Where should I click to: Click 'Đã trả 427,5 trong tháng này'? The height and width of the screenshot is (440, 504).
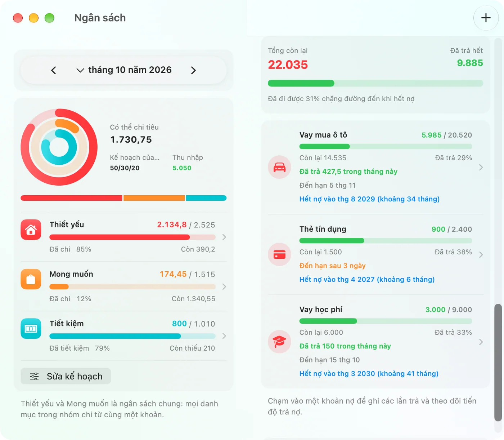[348, 172]
